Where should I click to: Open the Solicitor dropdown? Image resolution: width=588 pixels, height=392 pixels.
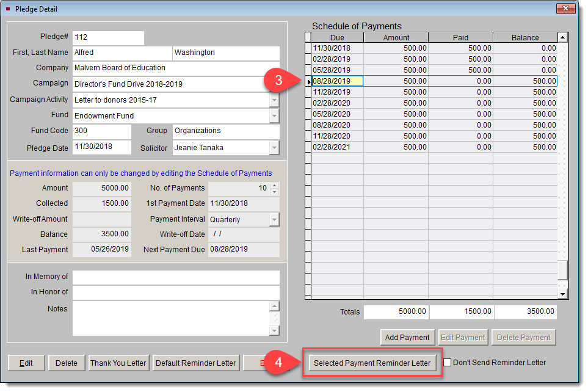(274, 147)
